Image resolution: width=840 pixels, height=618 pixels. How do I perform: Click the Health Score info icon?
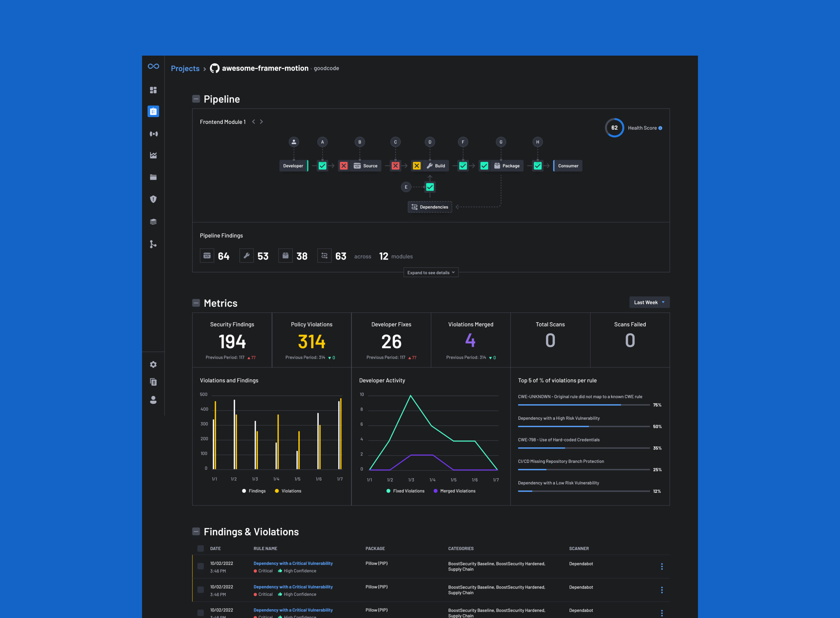coord(660,128)
